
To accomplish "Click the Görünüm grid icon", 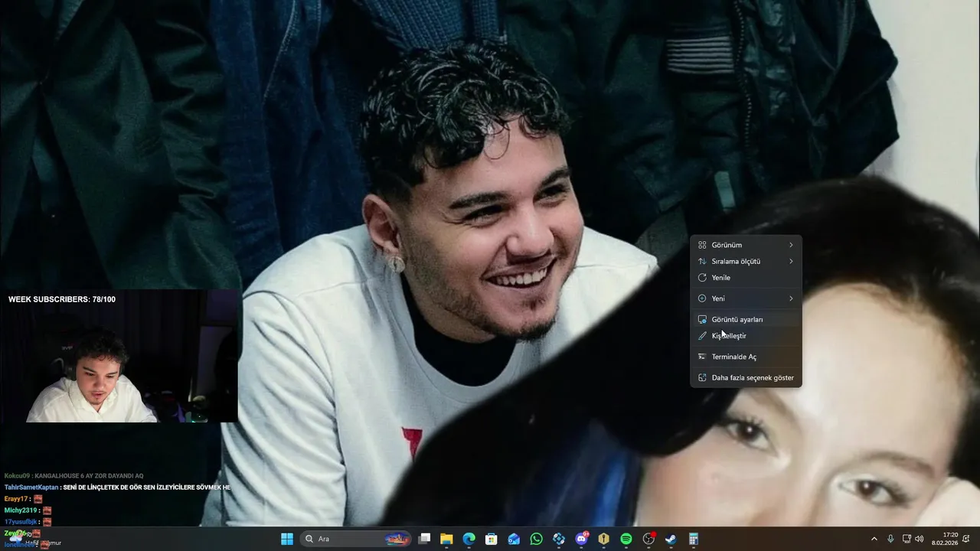I will click(702, 245).
